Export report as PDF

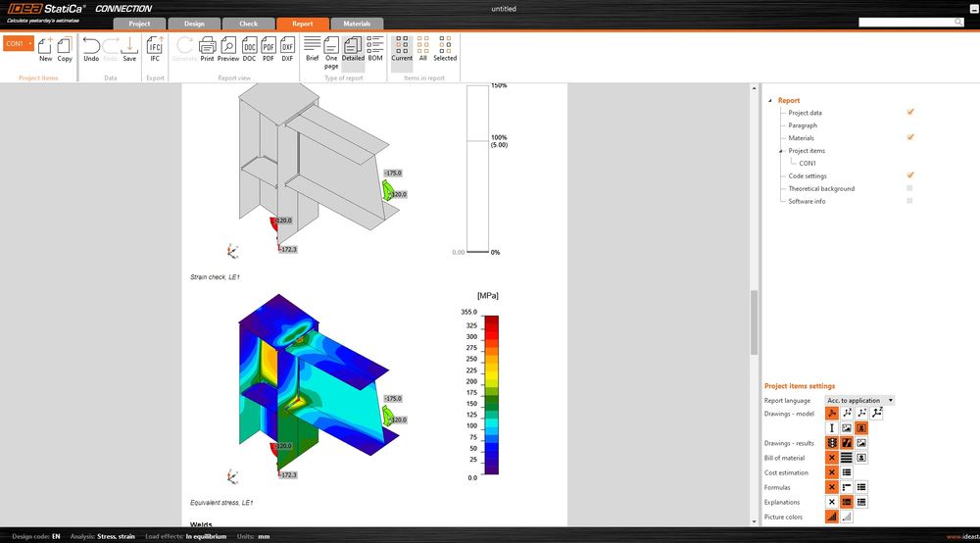click(269, 49)
